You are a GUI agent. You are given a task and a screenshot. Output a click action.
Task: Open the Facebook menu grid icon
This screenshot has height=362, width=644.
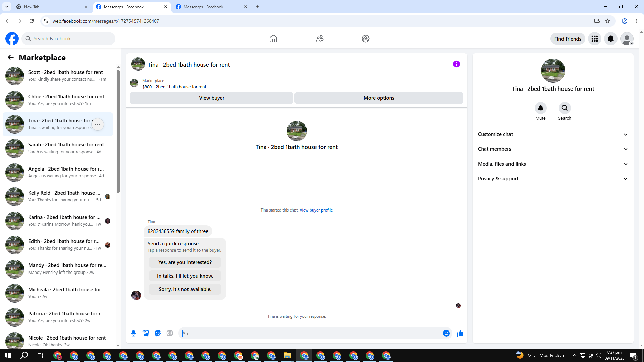click(x=595, y=39)
